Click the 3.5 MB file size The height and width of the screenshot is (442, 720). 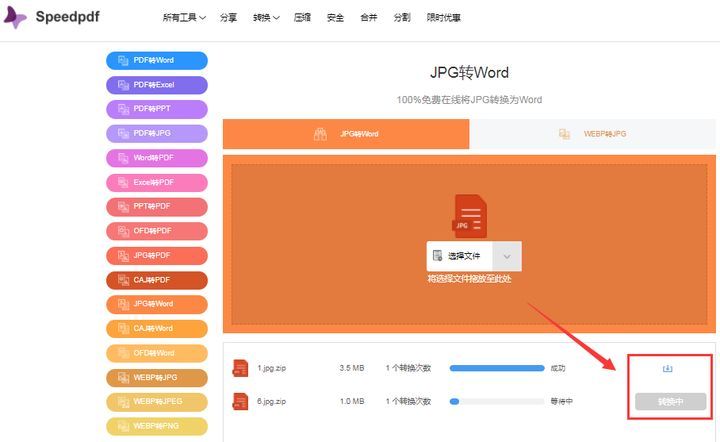352,368
